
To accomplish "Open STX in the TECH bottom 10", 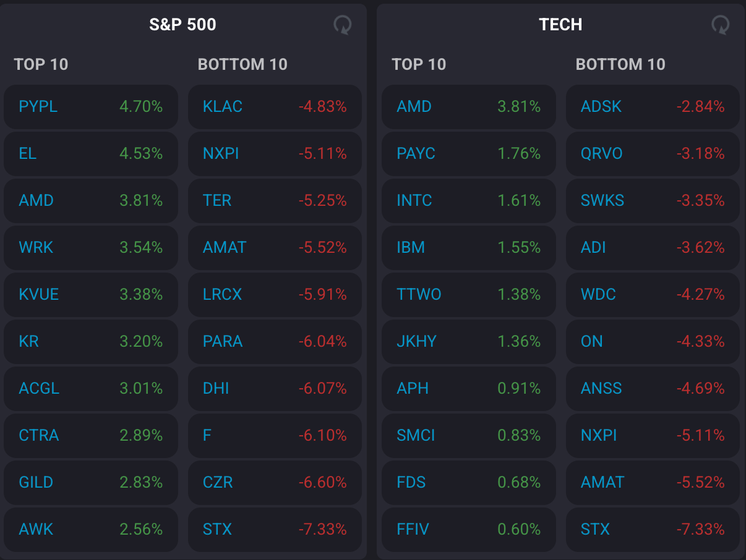I will [595, 529].
